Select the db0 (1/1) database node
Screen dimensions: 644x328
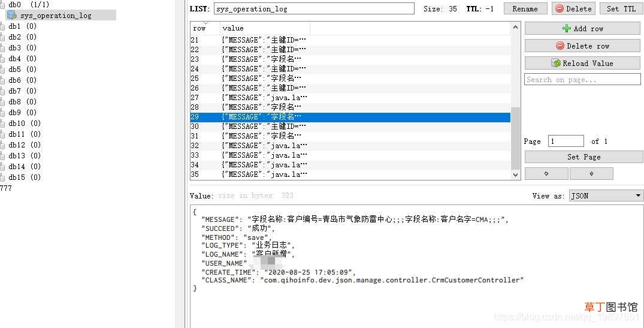[x=28, y=5]
